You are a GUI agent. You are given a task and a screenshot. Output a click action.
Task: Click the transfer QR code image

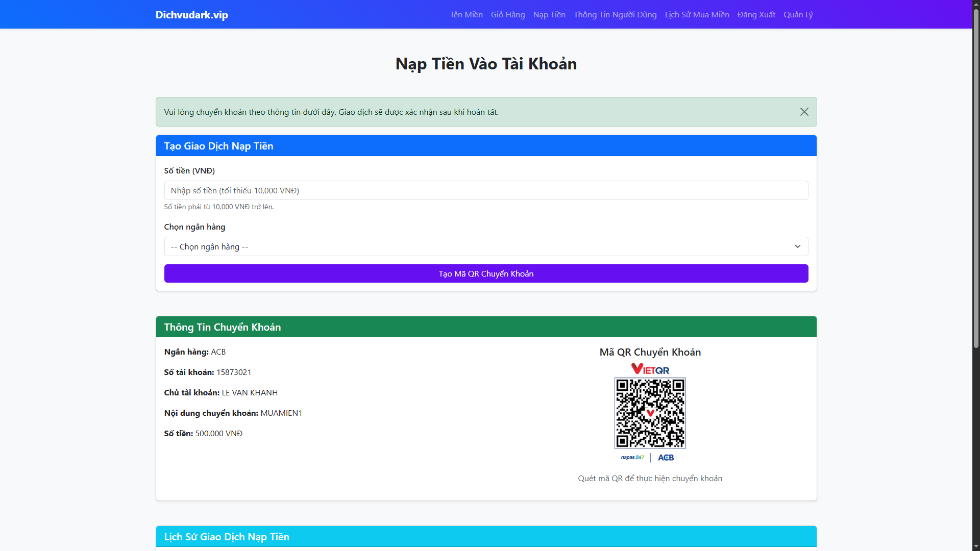click(x=650, y=413)
